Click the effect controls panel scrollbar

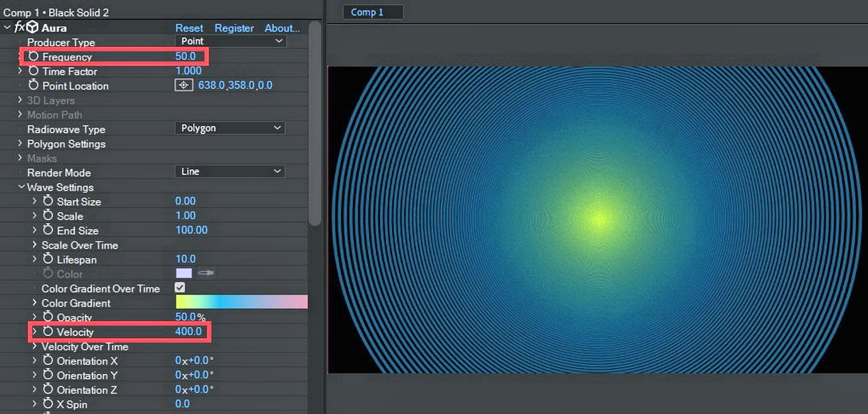point(314,124)
